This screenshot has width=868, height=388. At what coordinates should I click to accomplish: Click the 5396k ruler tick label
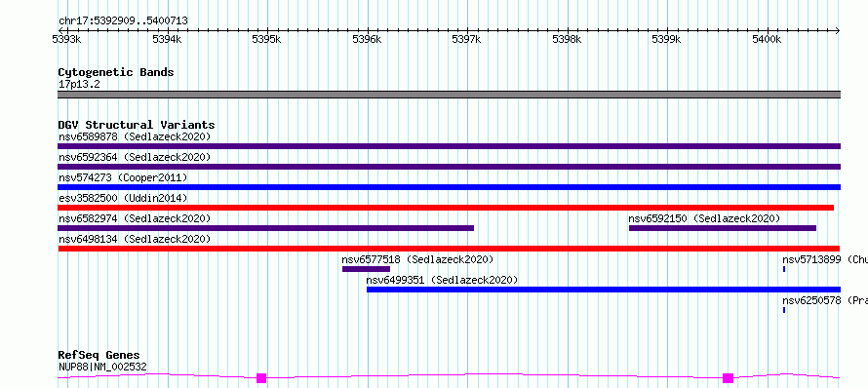[x=367, y=39]
